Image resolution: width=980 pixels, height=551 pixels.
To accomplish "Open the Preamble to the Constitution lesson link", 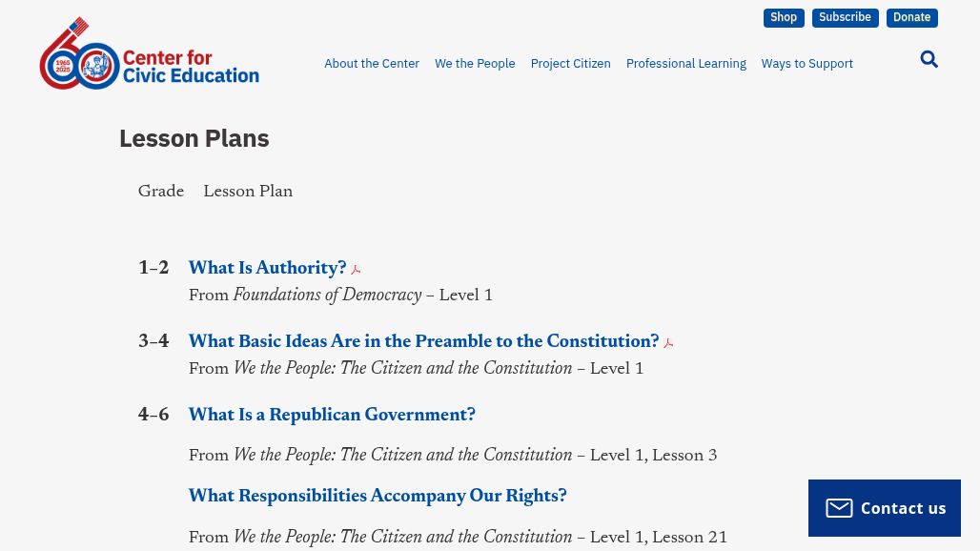I will click(423, 342).
